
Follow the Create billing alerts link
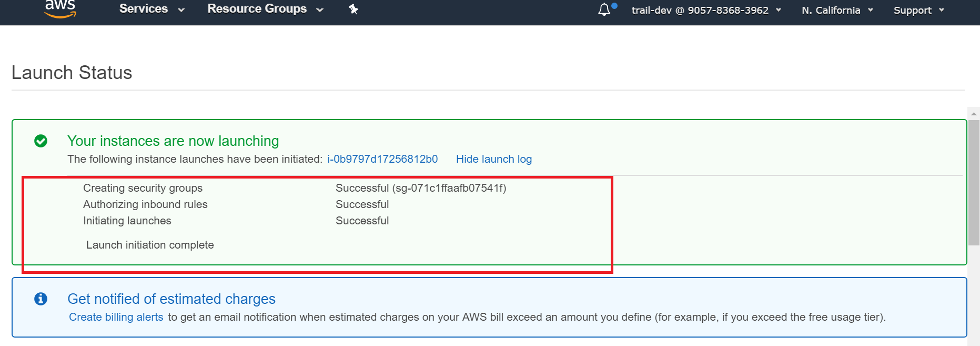[x=116, y=317]
